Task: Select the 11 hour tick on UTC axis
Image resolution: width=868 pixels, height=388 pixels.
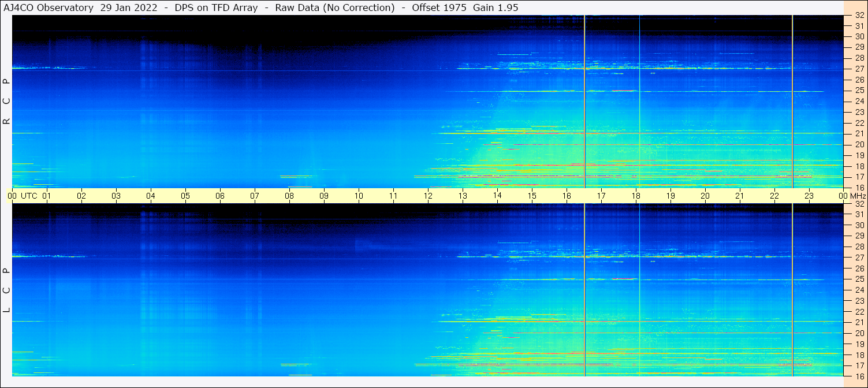Action: (393, 196)
